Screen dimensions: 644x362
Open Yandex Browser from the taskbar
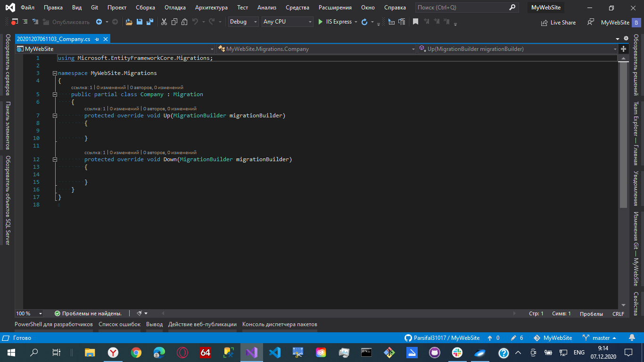[x=113, y=352]
